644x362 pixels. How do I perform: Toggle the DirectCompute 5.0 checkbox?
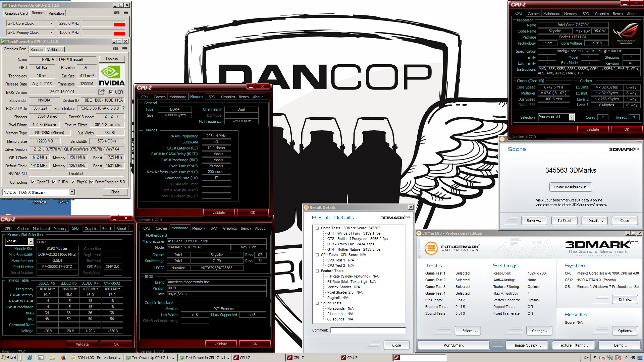click(91, 182)
